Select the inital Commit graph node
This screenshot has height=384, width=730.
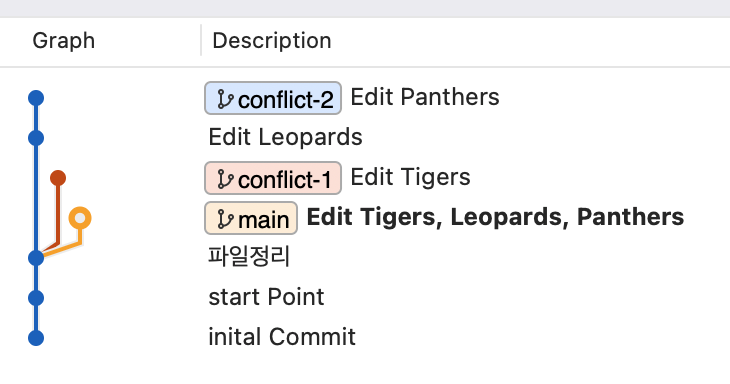point(36,338)
